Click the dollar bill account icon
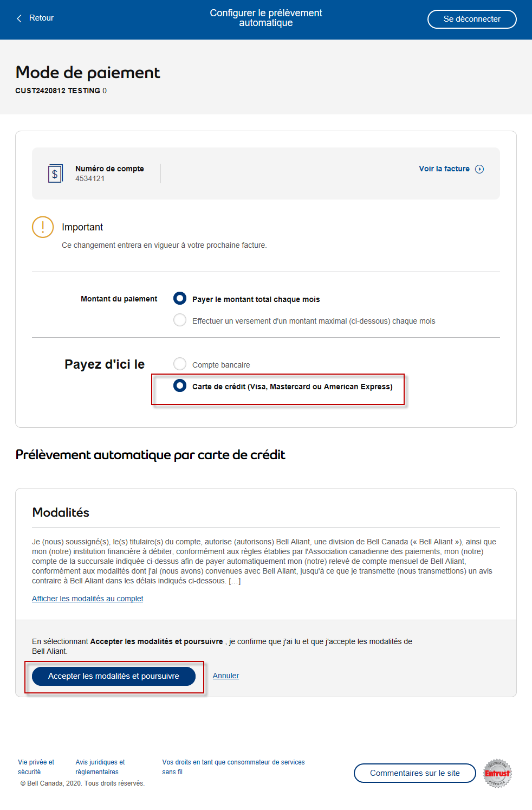This screenshot has width=532, height=810. pos(55,173)
